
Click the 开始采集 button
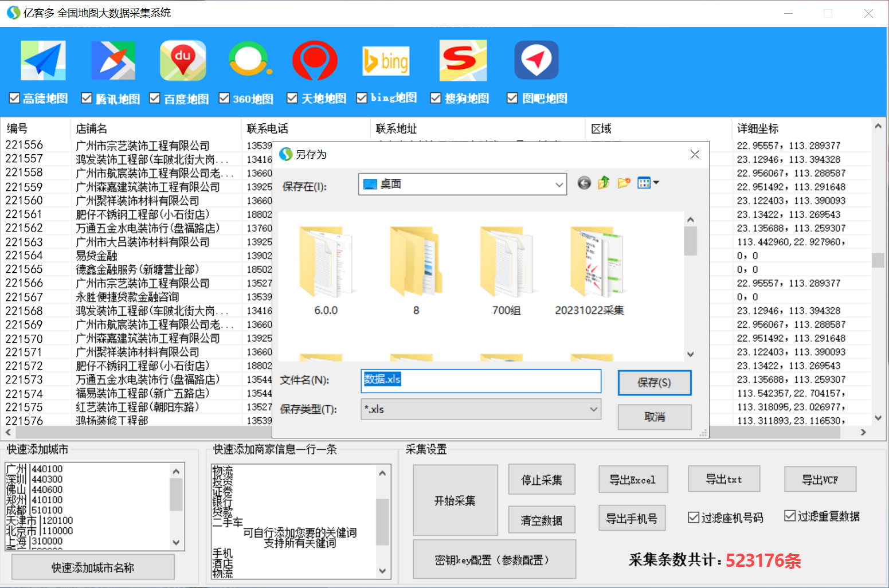(455, 500)
